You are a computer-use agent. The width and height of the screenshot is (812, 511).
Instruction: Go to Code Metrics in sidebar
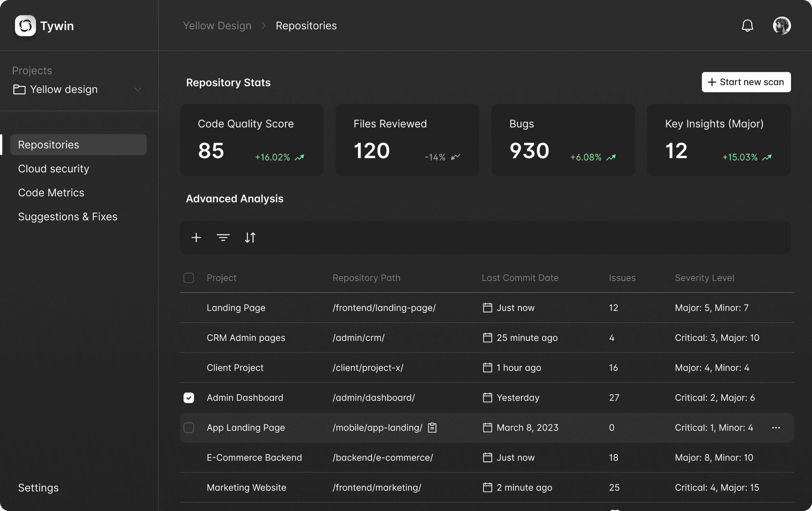click(51, 193)
